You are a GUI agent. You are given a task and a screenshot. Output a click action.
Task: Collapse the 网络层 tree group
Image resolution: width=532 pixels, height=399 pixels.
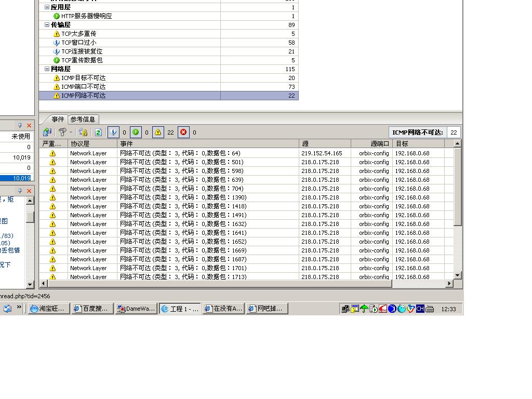click(x=47, y=69)
